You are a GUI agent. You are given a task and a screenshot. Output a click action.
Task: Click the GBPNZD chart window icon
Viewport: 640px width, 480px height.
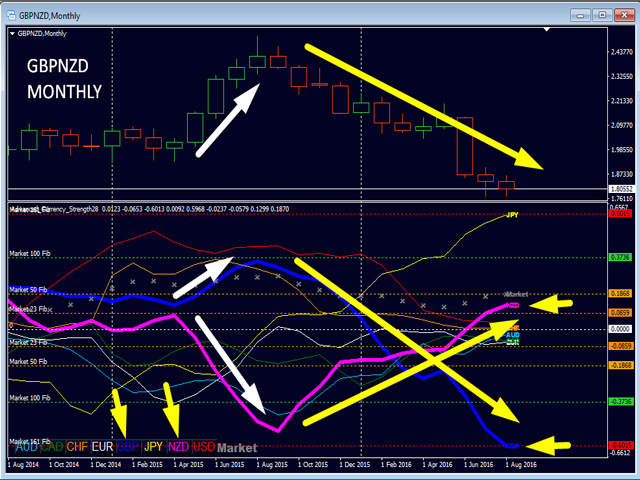point(11,16)
